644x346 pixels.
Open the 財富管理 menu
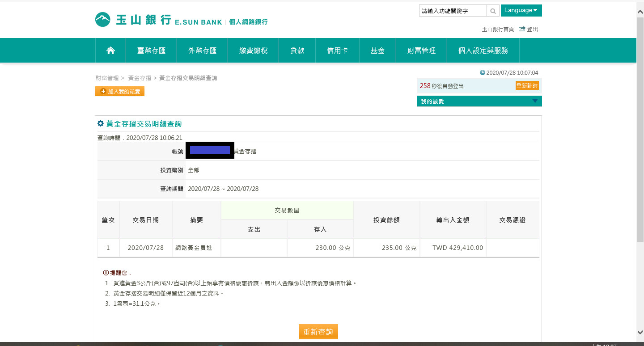coord(421,51)
